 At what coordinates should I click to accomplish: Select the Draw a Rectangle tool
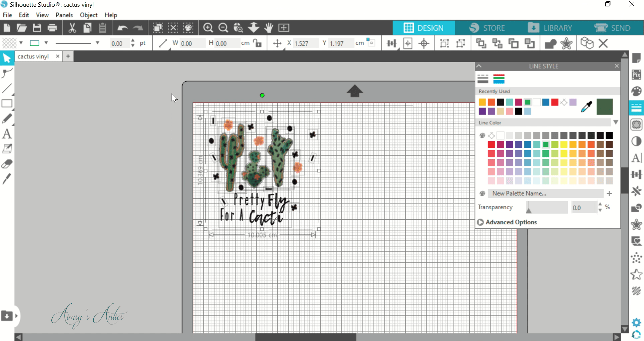click(7, 103)
